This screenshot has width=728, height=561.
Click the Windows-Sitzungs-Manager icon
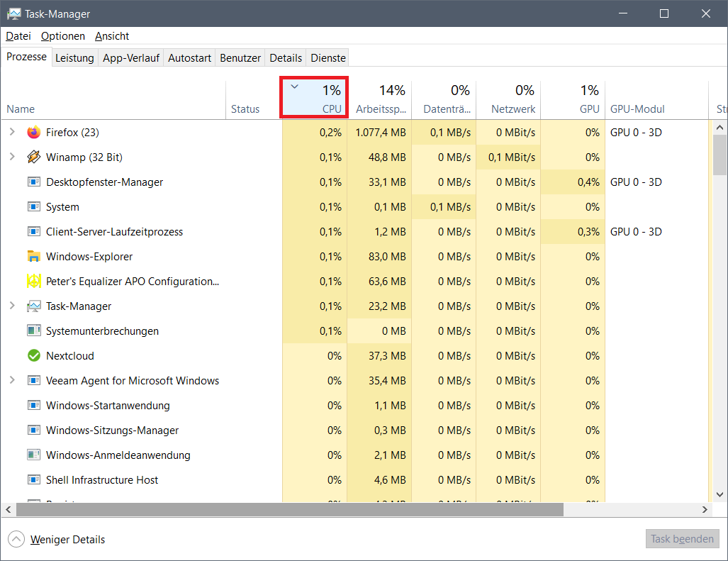34,430
